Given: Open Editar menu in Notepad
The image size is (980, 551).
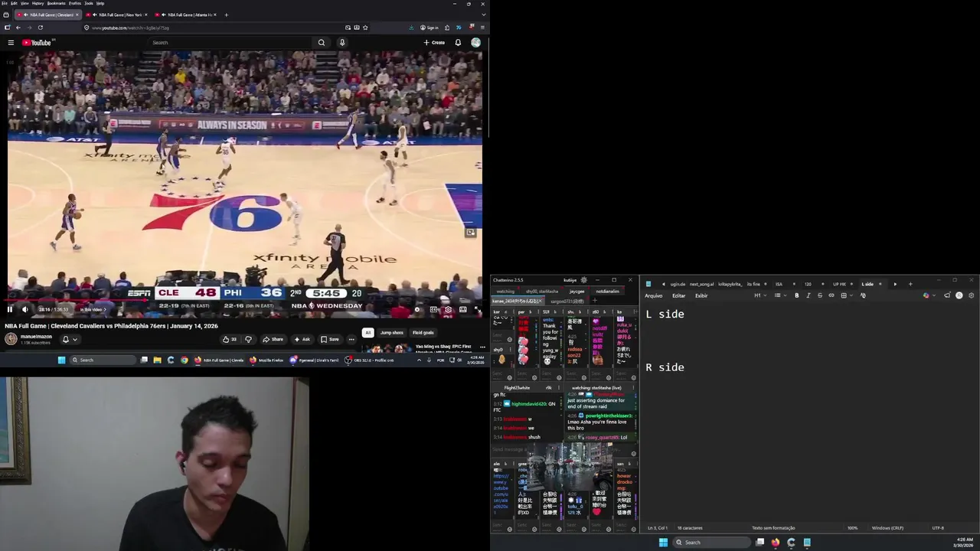Looking at the screenshot, I should 679,295.
